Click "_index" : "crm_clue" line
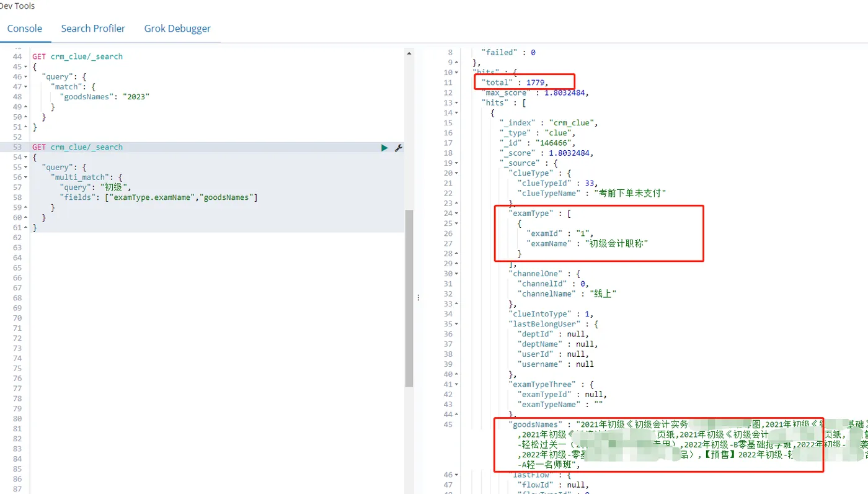The image size is (868, 494). [x=549, y=123]
